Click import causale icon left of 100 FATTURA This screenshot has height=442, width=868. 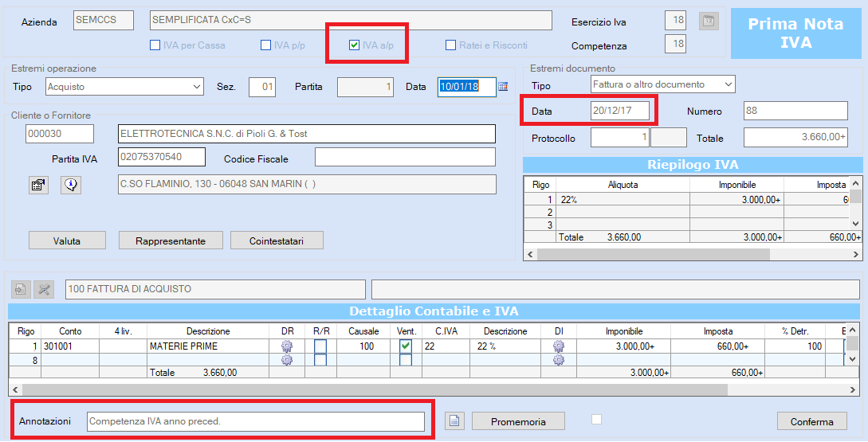(21, 289)
